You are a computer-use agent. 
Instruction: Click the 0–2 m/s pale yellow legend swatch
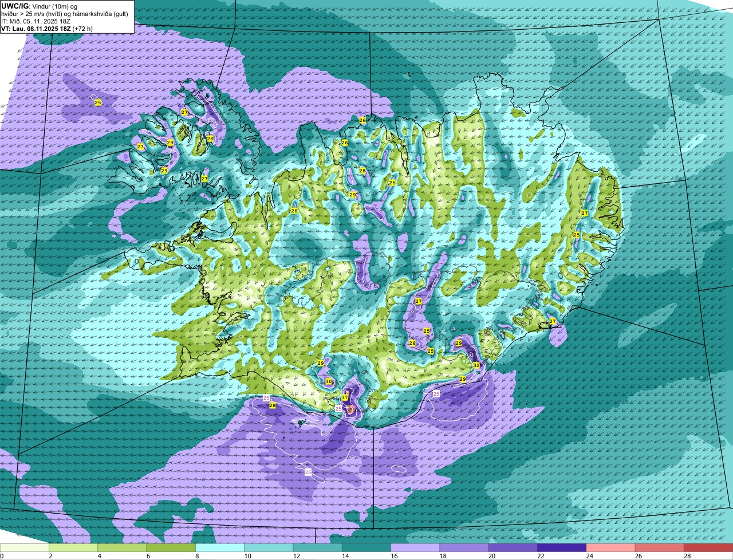click(x=25, y=548)
